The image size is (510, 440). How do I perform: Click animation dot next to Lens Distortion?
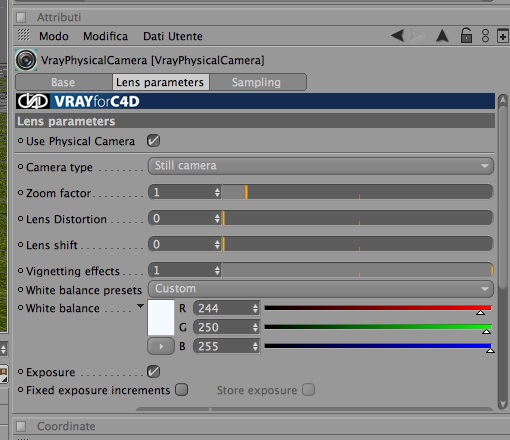coord(20,218)
